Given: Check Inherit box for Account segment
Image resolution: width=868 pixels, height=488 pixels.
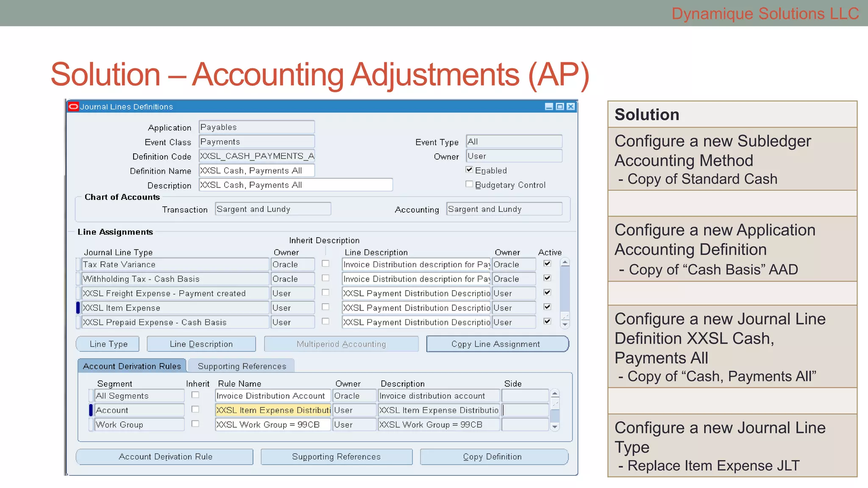Looking at the screenshot, I should tap(195, 409).
